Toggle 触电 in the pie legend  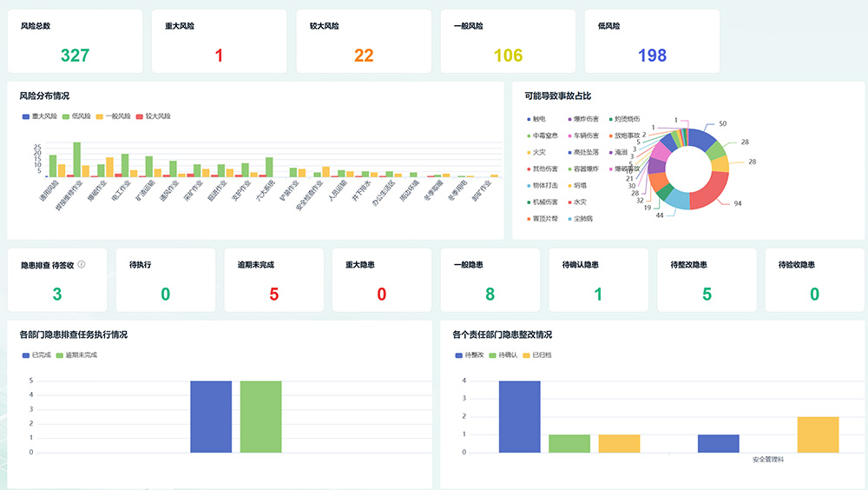(536, 119)
